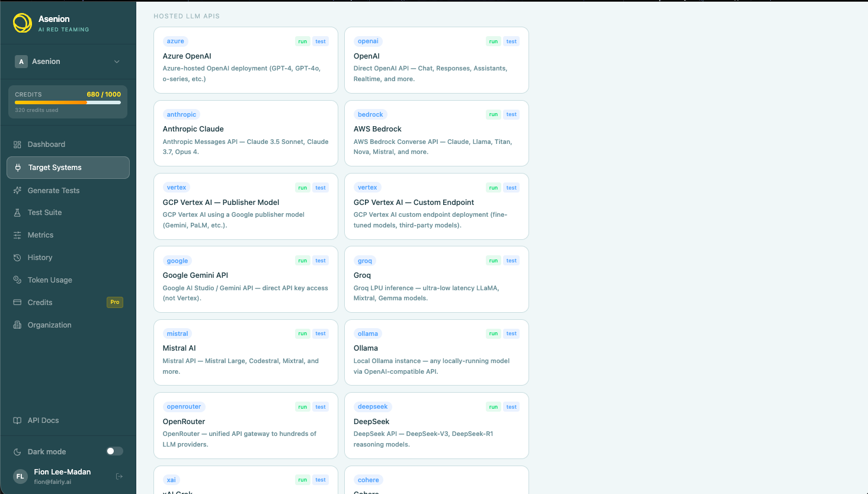Click the Metrics sliders icon
The height and width of the screenshot is (494, 868).
point(17,235)
